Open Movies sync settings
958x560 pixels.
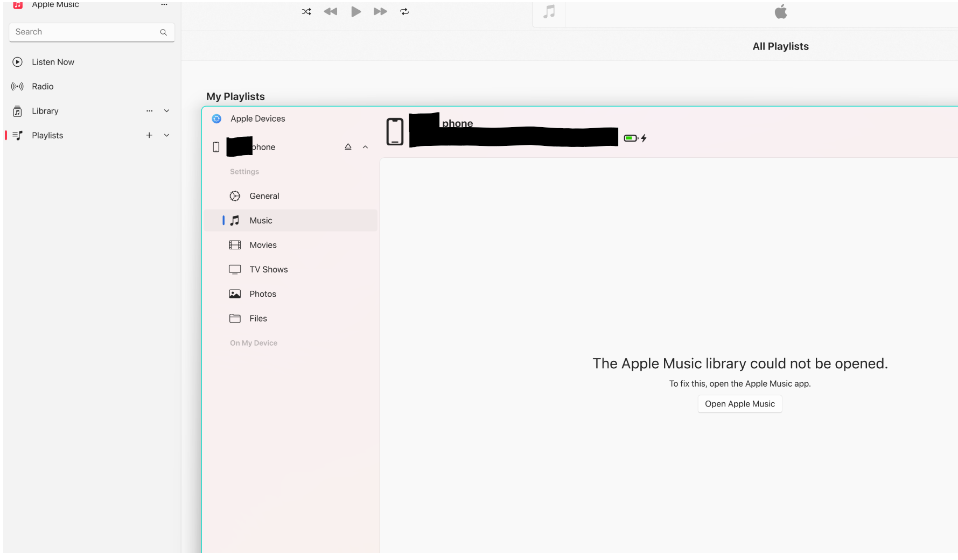(291, 245)
